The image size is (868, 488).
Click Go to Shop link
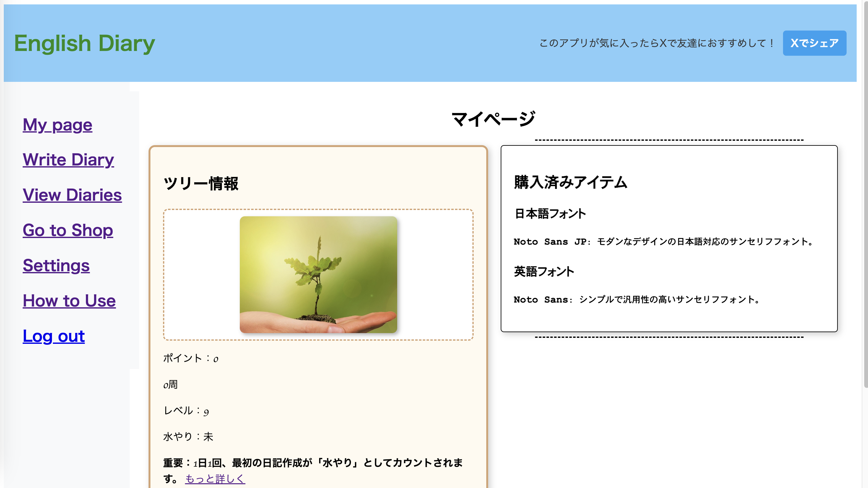tap(68, 230)
